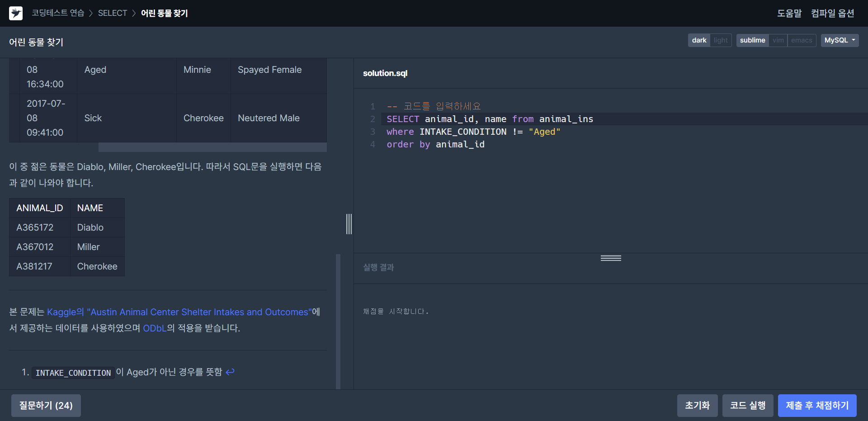Select sublime key binding mode
The width and height of the screenshot is (868, 421).
pyautogui.click(x=752, y=40)
